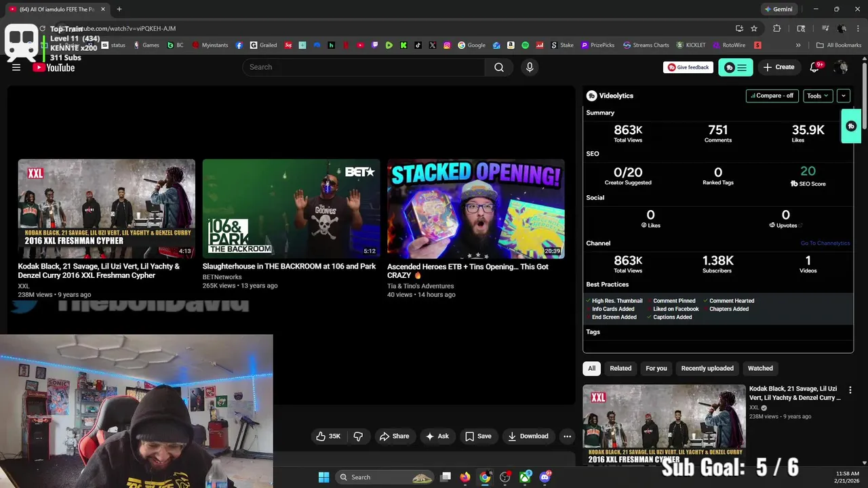Open Windows Start menu

point(323,477)
